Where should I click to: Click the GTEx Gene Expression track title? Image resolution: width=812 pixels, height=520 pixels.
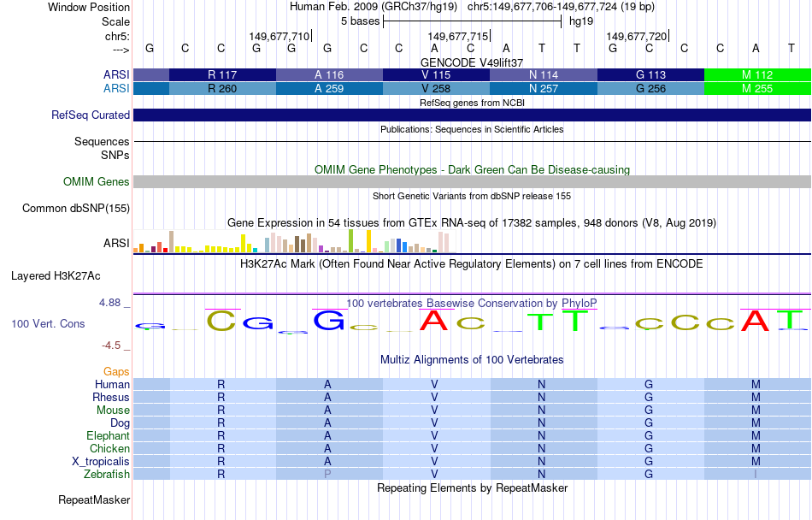472,222
